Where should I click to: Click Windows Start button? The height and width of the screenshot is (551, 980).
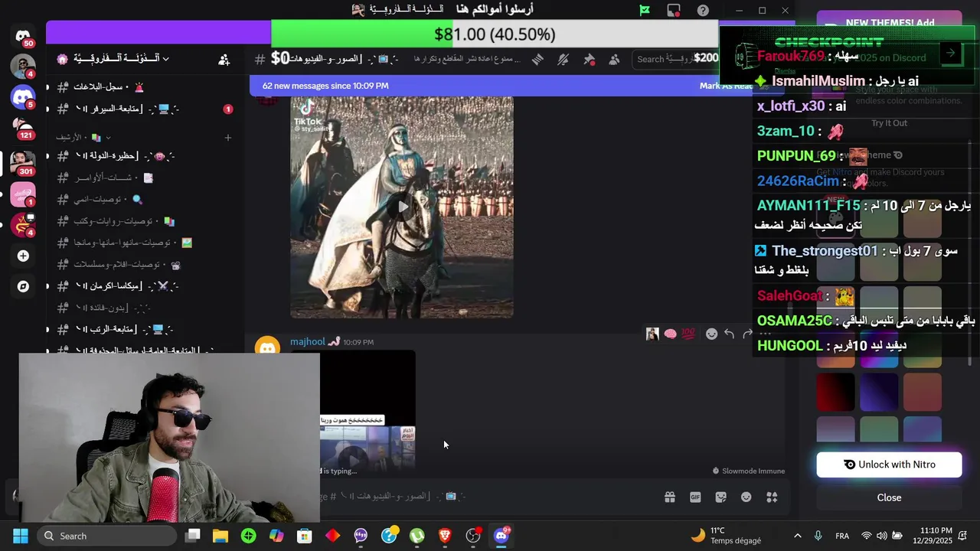[x=21, y=536]
